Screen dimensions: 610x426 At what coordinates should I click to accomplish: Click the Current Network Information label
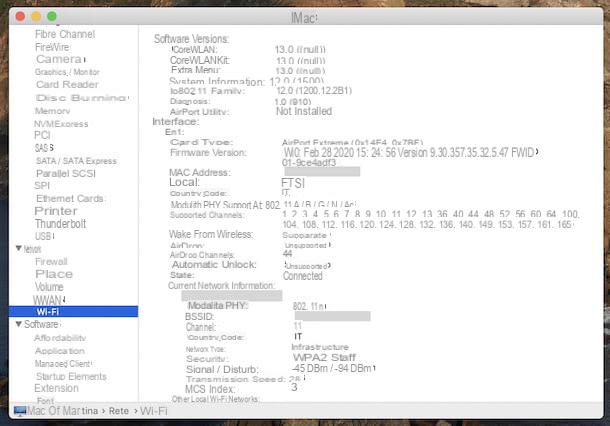pos(221,286)
